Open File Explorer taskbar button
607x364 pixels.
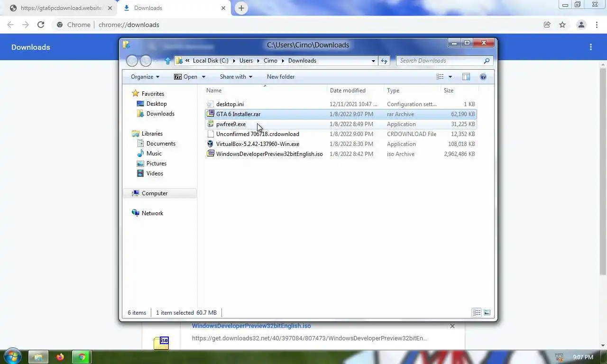coord(38,357)
